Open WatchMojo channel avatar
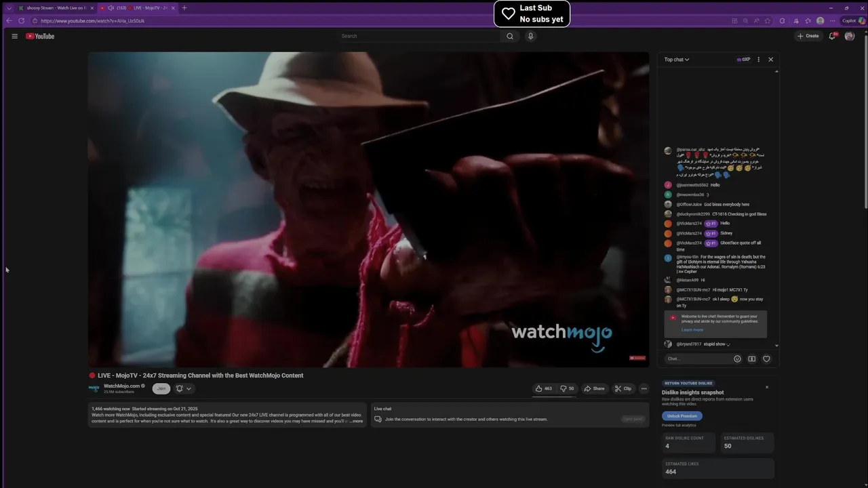 click(94, 388)
